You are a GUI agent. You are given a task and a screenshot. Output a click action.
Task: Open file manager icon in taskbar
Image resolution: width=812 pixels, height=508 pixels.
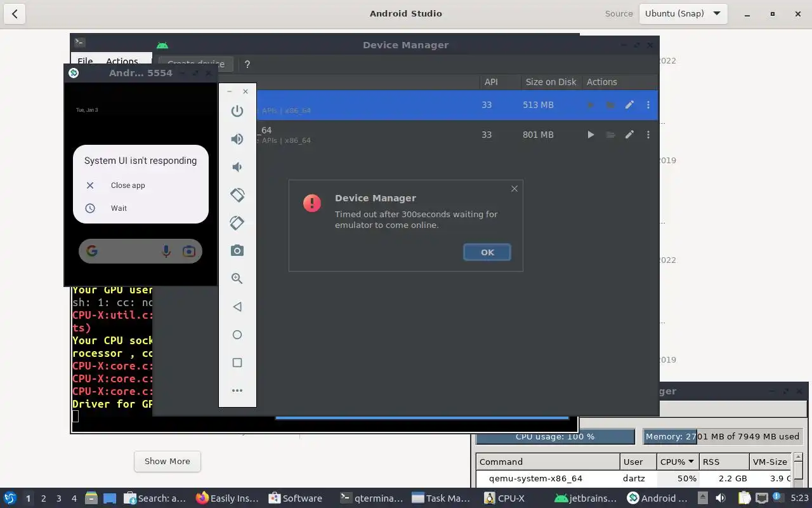tap(91, 498)
